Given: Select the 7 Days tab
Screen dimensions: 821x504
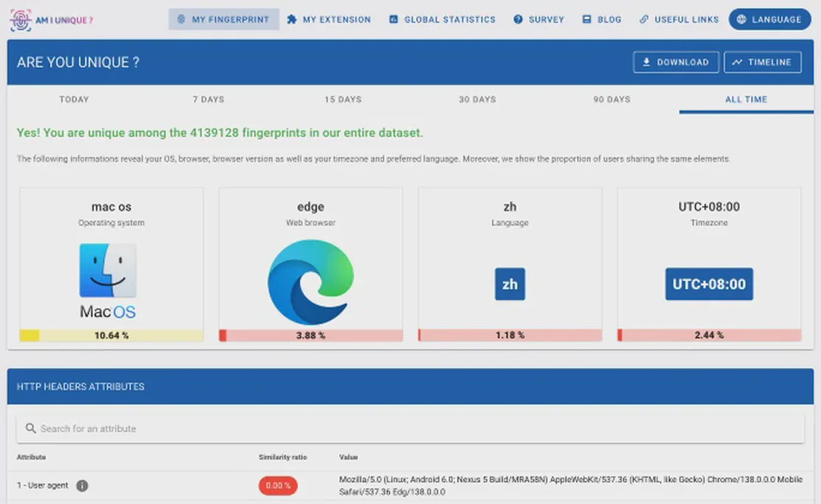Looking at the screenshot, I should click(208, 99).
